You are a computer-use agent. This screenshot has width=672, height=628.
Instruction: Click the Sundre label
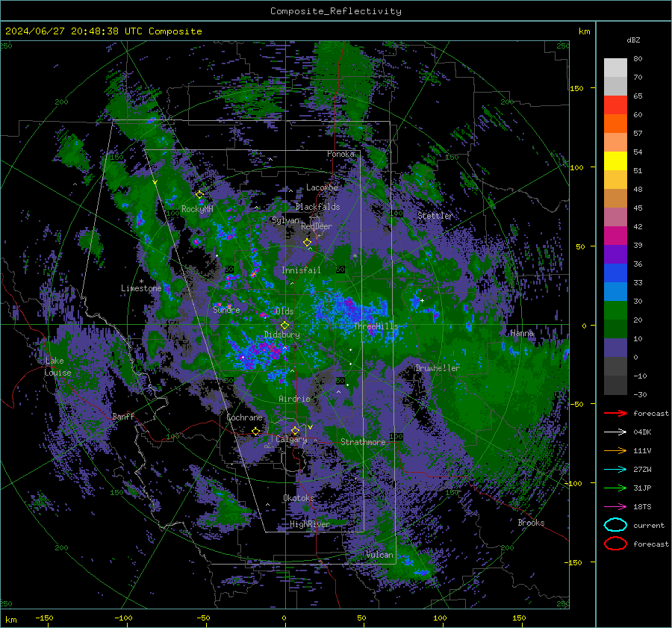tap(226, 309)
